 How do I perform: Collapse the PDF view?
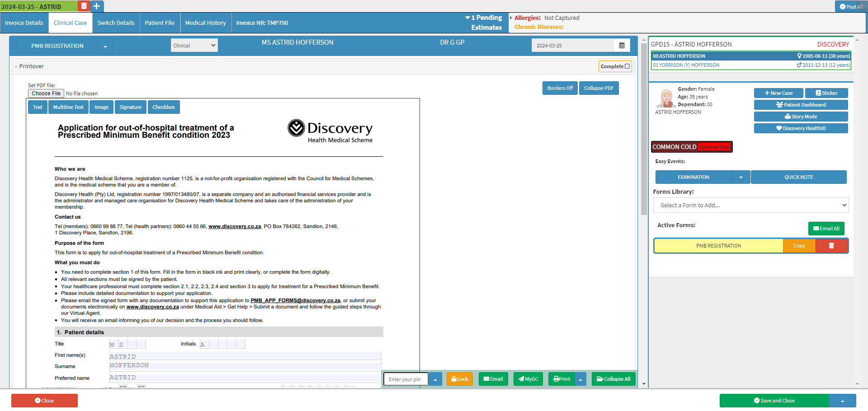599,88
